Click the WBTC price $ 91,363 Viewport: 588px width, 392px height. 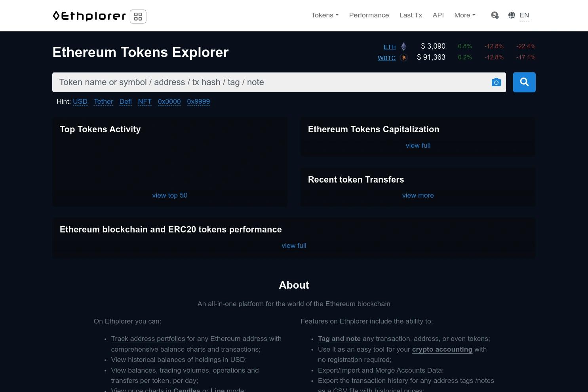[431, 57]
